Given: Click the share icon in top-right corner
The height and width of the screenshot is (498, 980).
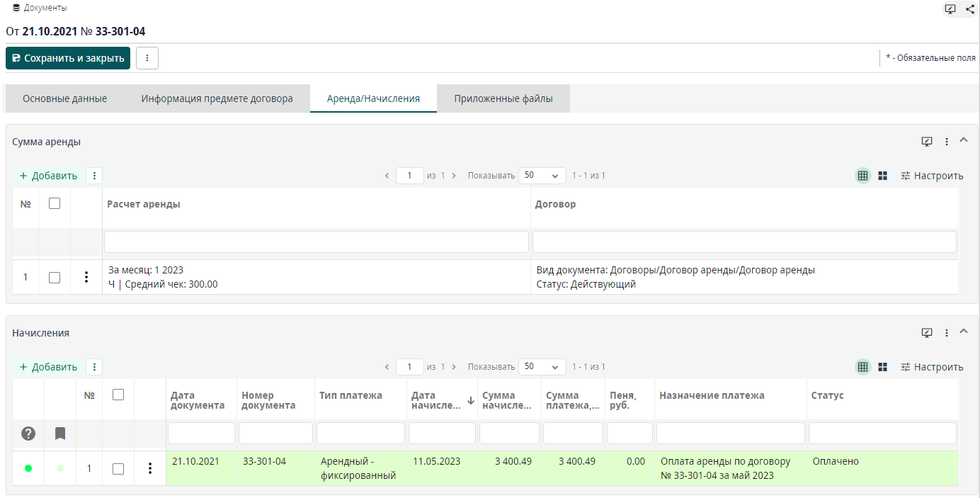Looking at the screenshot, I should (969, 9).
